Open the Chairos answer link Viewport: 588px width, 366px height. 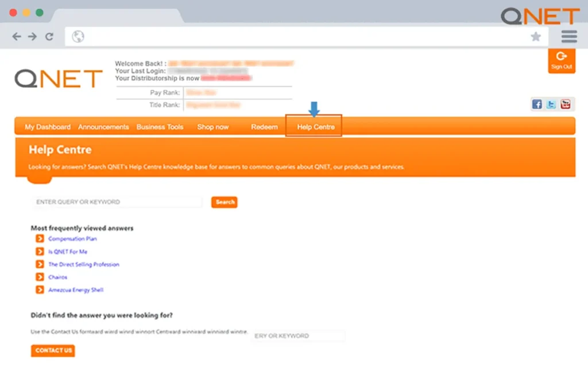(58, 277)
